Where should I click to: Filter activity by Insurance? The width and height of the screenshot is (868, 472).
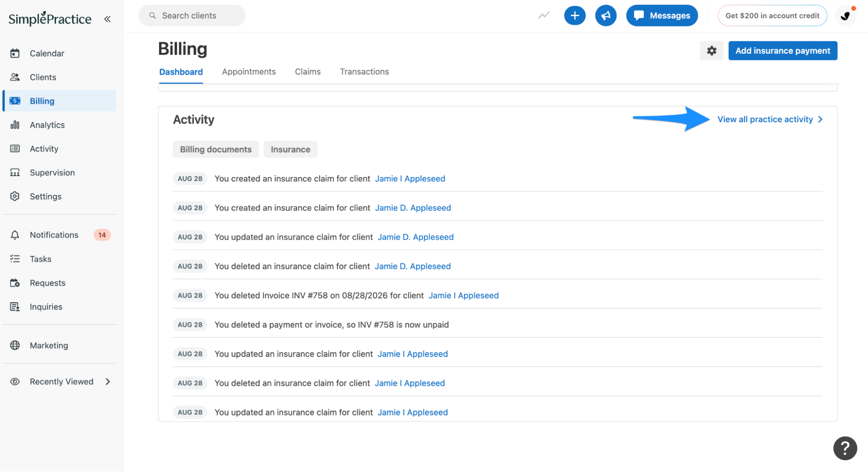[x=290, y=149]
